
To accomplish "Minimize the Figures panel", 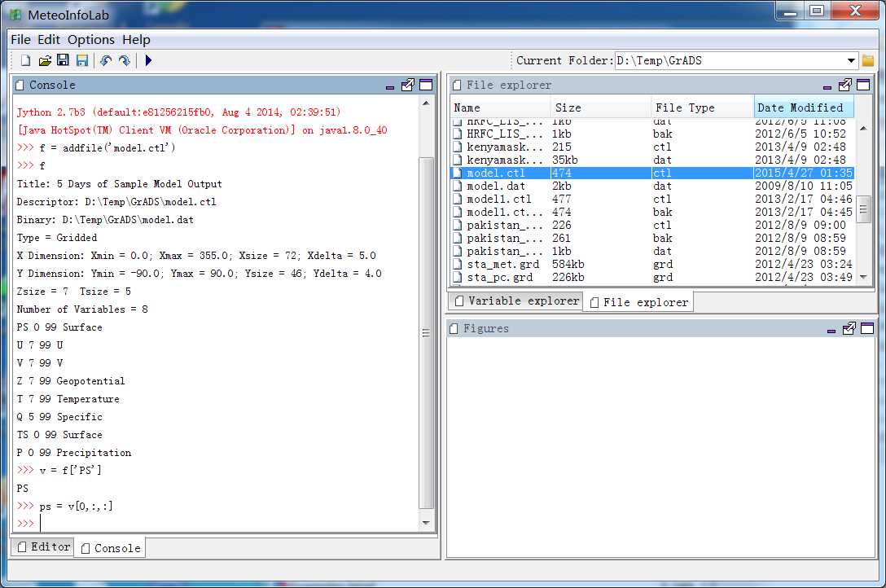I will pyautogui.click(x=831, y=331).
